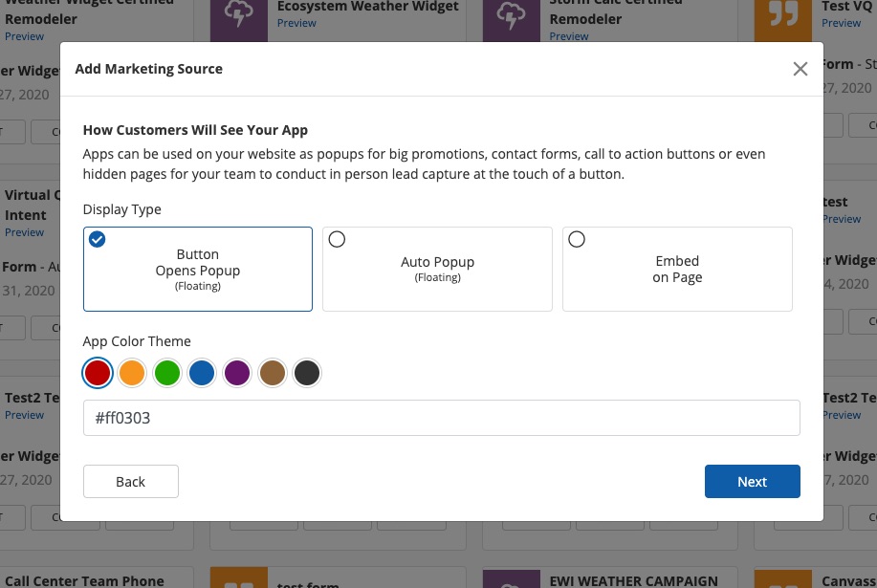The image size is (877, 588).
Task: Click the hex color code field
Action: pyautogui.click(x=441, y=418)
